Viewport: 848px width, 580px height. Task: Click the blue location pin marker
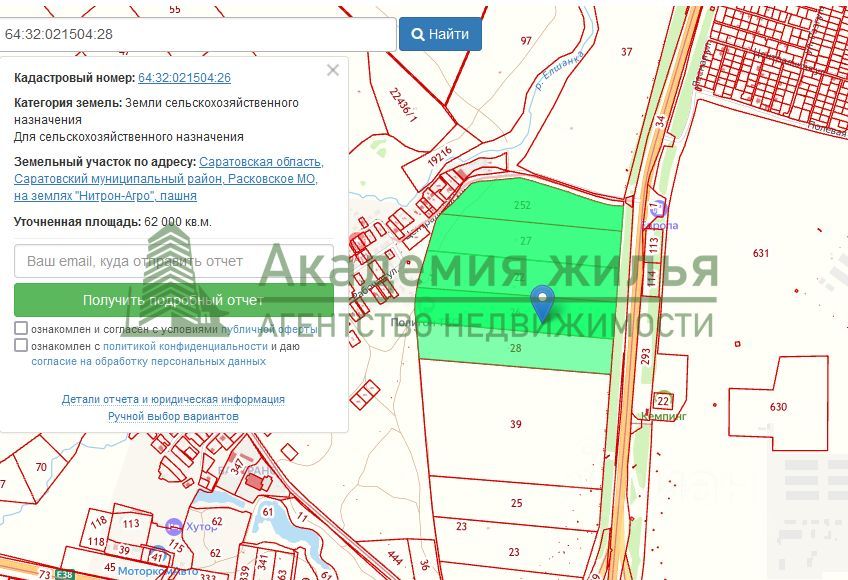pos(542,300)
